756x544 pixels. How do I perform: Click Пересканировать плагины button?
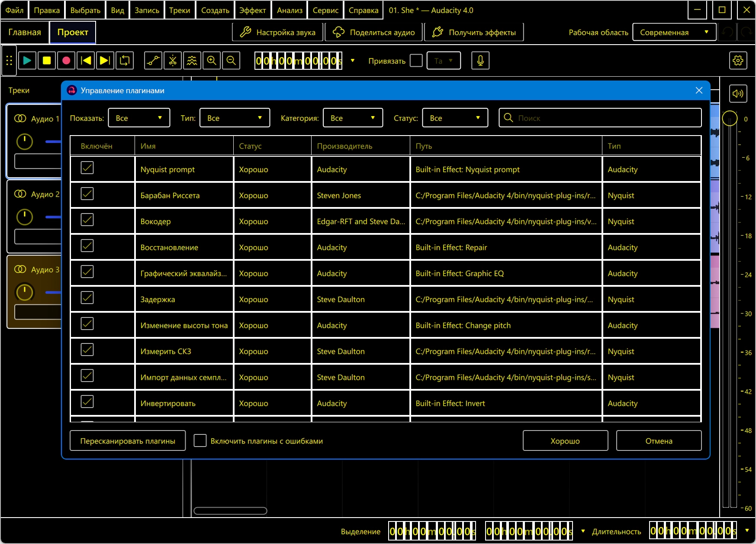[x=128, y=441]
